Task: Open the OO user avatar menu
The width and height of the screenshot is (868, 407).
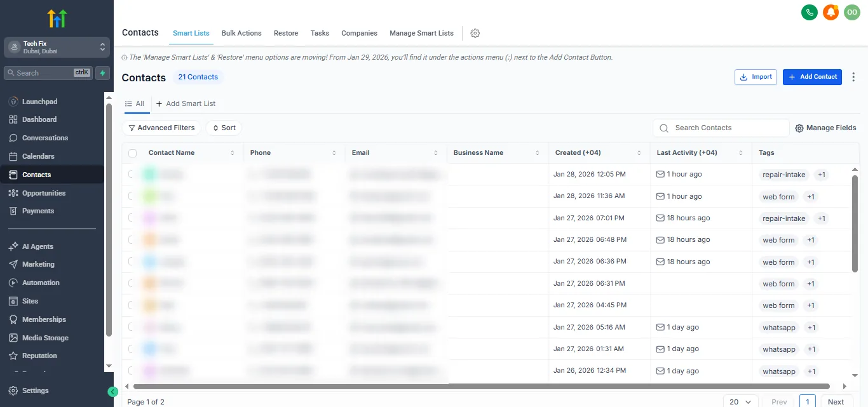Action: pyautogui.click(x=852, y=12)
